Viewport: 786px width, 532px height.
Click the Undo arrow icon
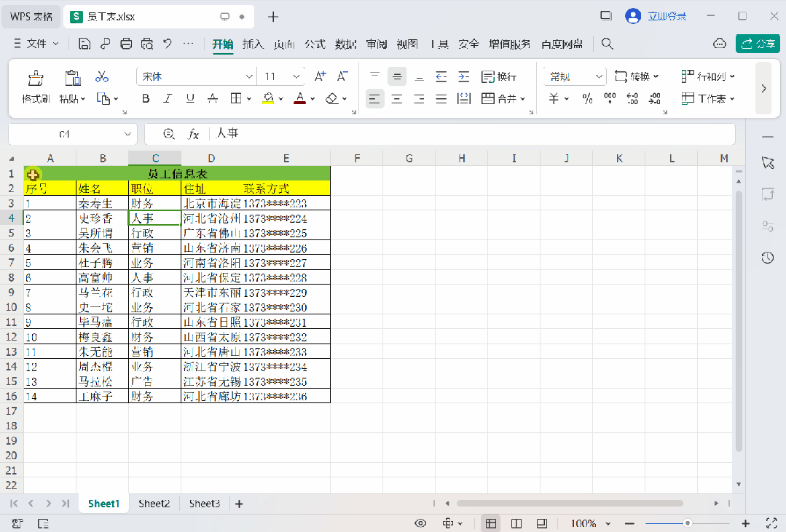[168, 44]
